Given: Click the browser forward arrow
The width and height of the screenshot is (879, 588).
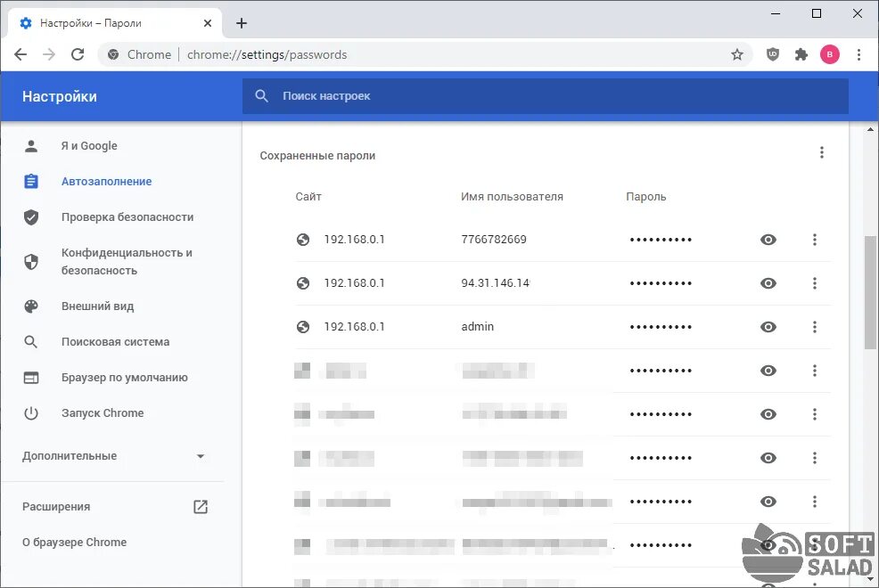Looking at the screenshot, I should pyautogui.click(x=49, y=54).
